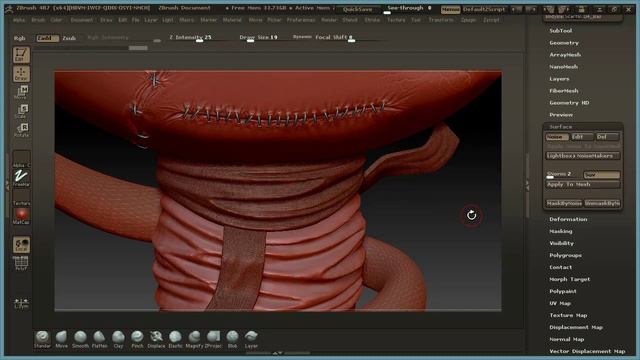This screenshot has height=360, width=640.
Task: Expand the Masking section
Action: pyautogui.click(x=560, y=231)
